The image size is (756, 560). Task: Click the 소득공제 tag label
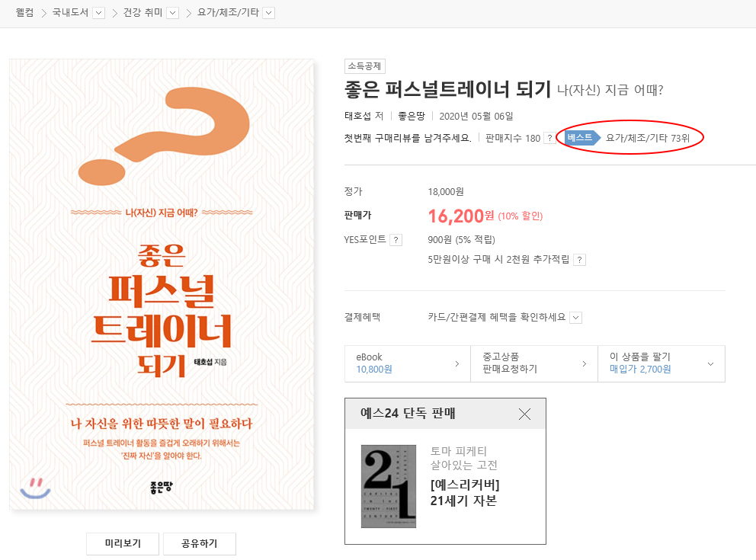(364, 66)
